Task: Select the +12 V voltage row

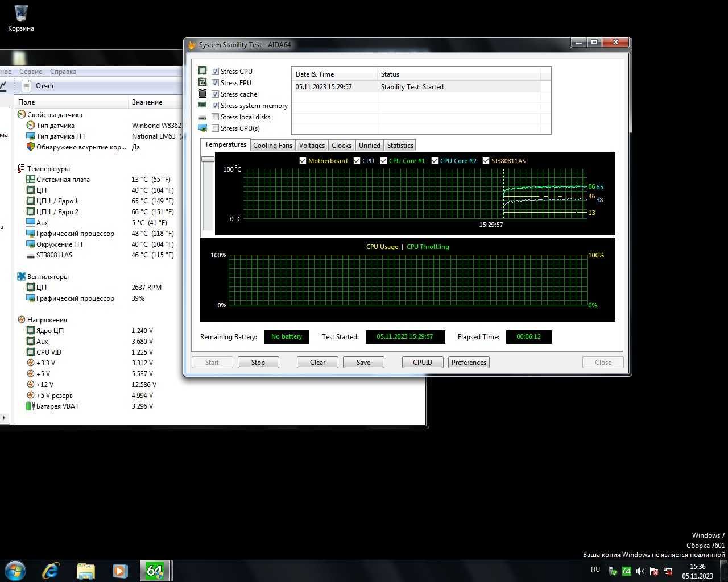Action: click(x=98, y=385)
